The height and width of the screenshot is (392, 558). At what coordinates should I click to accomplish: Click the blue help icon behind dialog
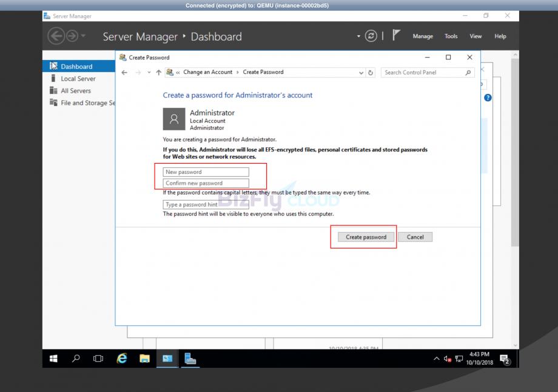(x=488, y=98)
